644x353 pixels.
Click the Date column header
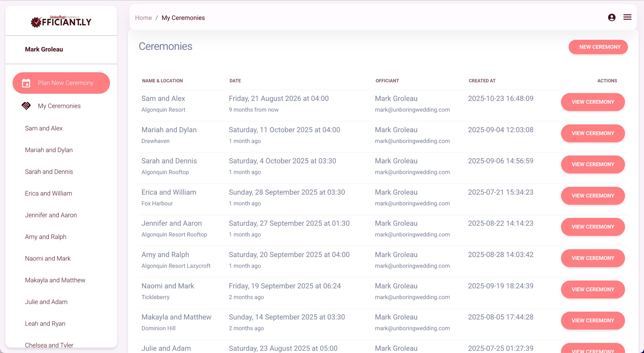point(235,81)
